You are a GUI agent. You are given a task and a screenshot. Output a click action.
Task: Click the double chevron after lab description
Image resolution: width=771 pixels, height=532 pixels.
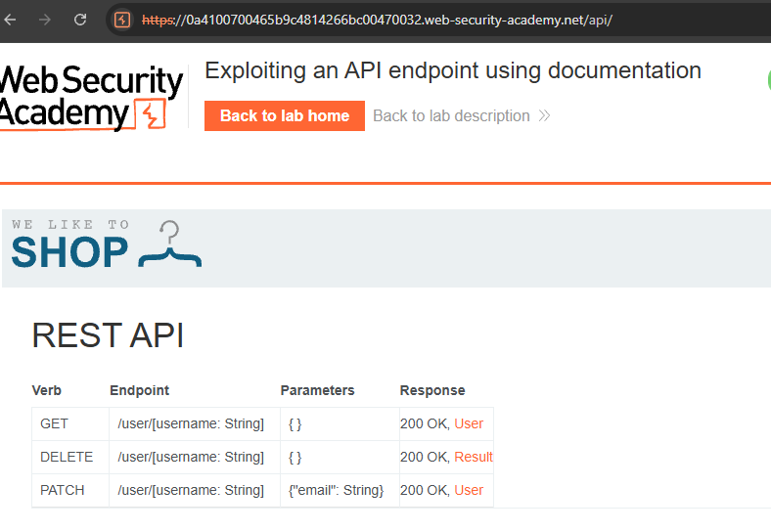pos(544,116)
